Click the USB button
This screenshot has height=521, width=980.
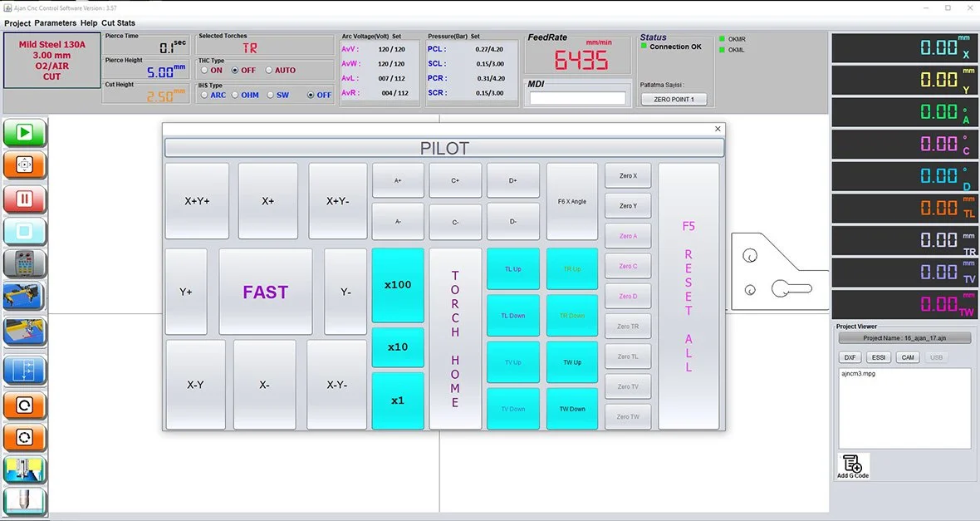[936, 358]
